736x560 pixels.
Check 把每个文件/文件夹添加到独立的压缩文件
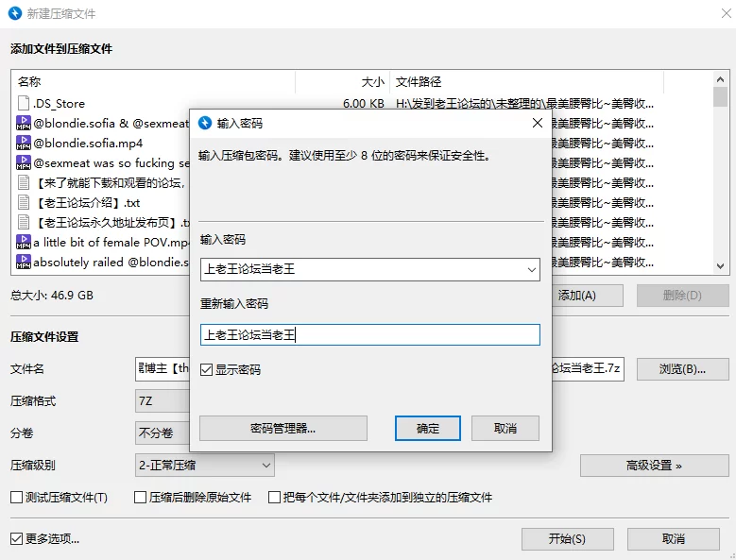274,497
